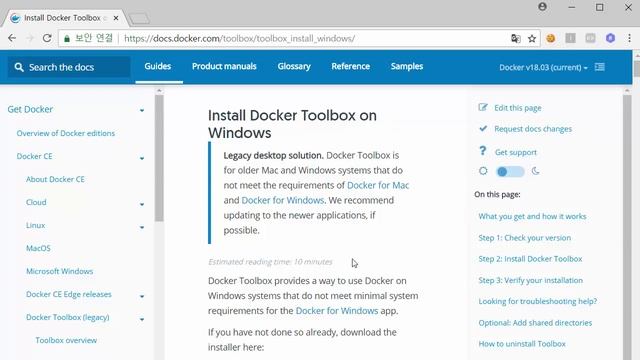Open the translate page icon in address bar
The image size is (640, 360).
tap(516, 38)
